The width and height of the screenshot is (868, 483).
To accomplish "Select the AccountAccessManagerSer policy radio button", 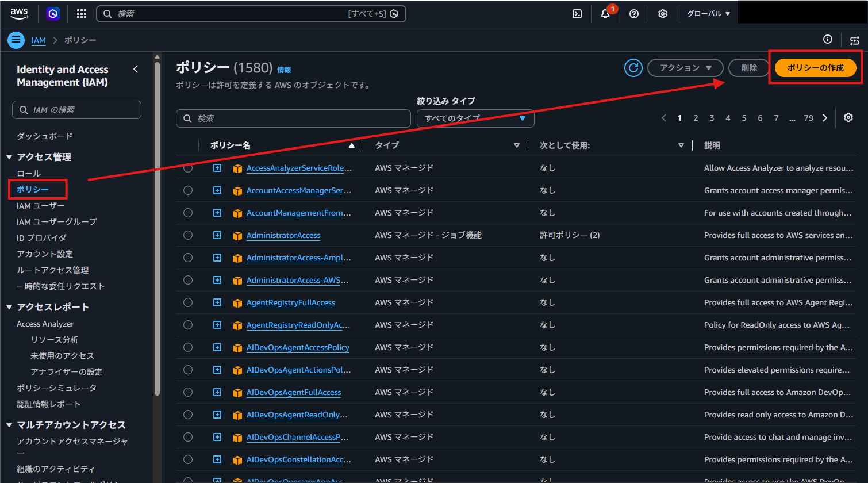I will pos(188,190).
